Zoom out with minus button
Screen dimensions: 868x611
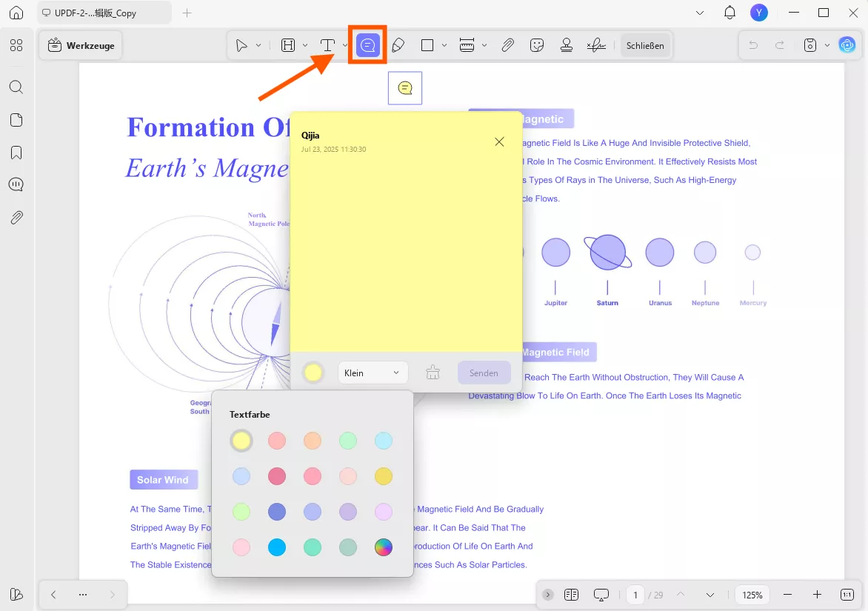click(788, 595)
